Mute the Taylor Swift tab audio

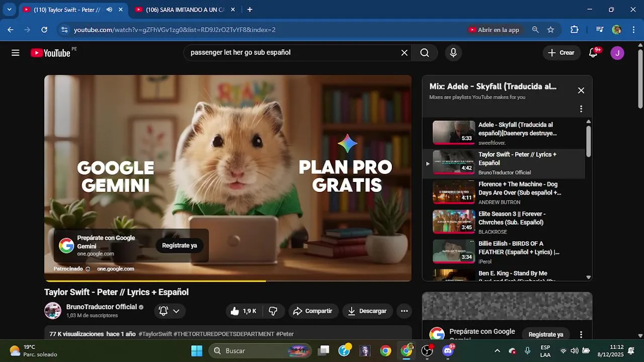(x=109, y=10)
